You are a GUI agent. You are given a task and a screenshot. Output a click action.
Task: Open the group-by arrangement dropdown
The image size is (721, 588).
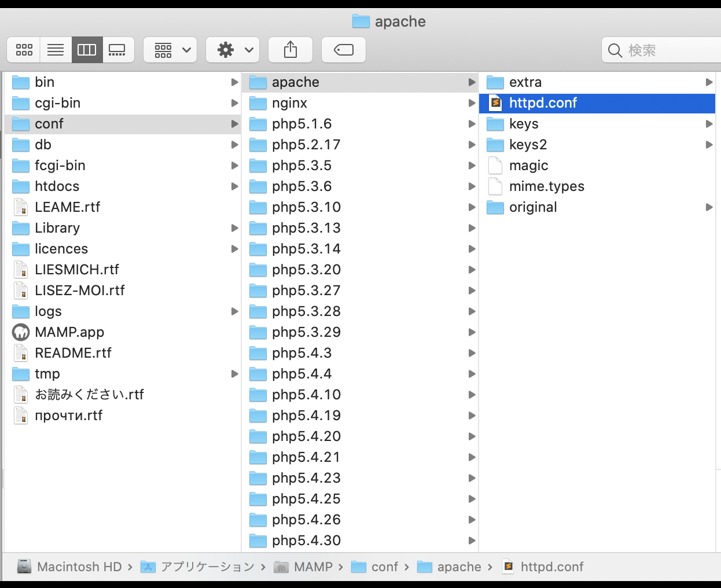[170, 50]
